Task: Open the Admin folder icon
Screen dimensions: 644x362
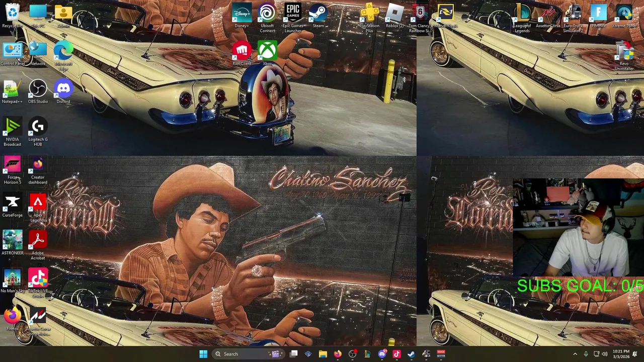Action: [63, 16]
